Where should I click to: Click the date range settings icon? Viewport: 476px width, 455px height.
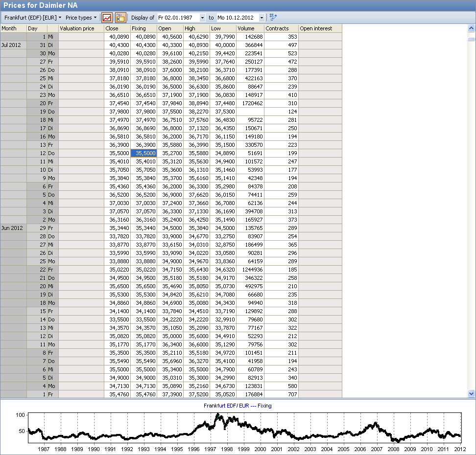(x=273, y=18)
